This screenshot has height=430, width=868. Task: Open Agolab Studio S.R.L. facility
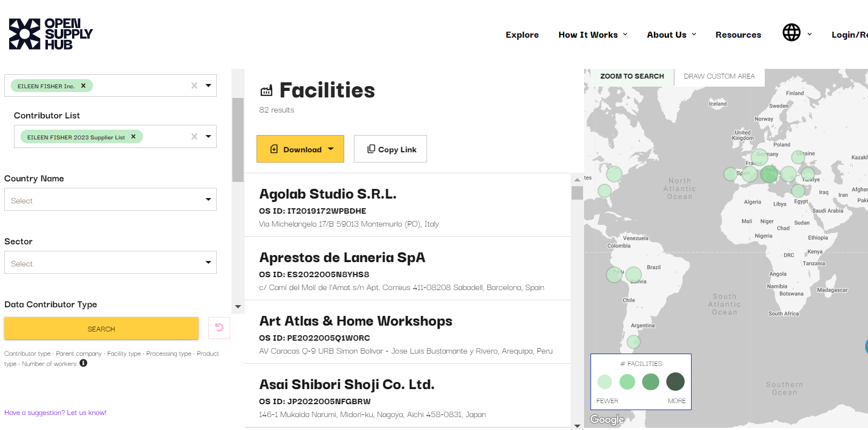pyautogui.click(x=328, y=194)
